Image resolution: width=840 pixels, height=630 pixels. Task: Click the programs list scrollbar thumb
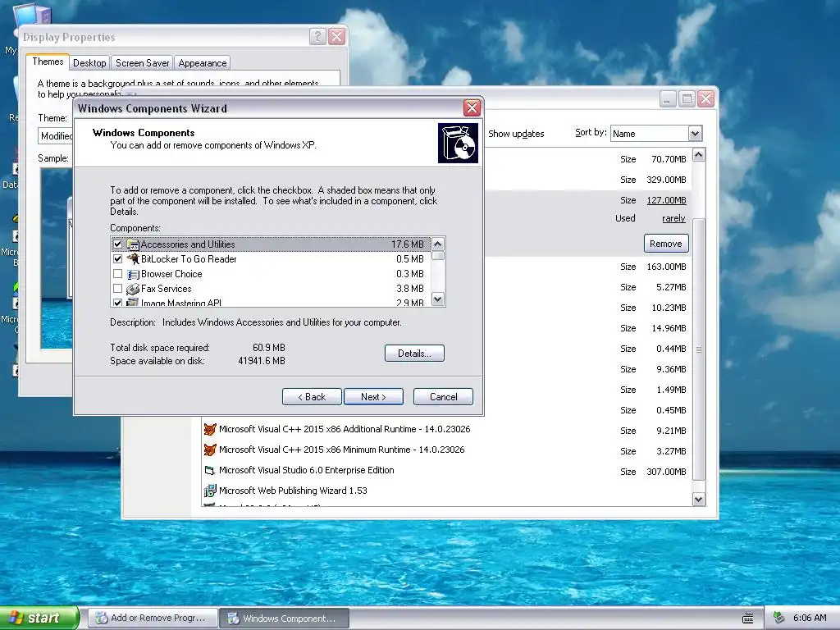click(x=699, y=349)
